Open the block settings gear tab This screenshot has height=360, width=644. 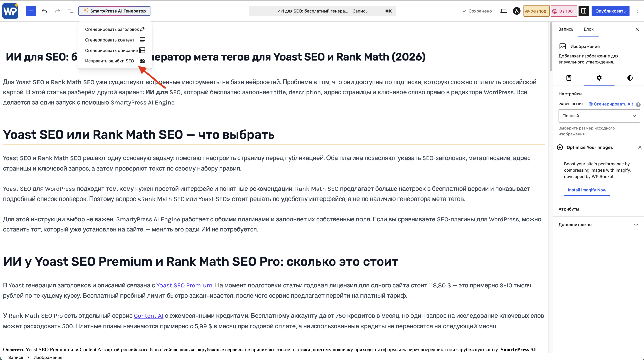[x=599, y=78]
